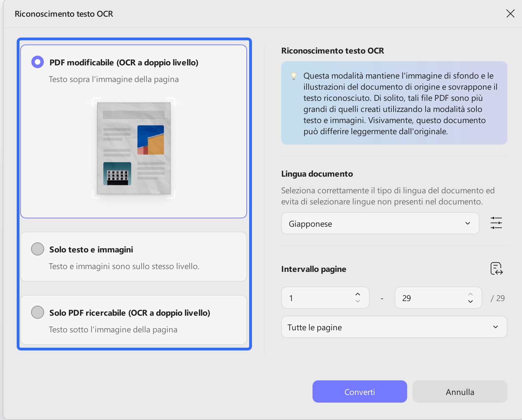Viewport: 522px width, 420px height.
Task: Click the lightbulb tip icon
Action: [x=294, y=76]
